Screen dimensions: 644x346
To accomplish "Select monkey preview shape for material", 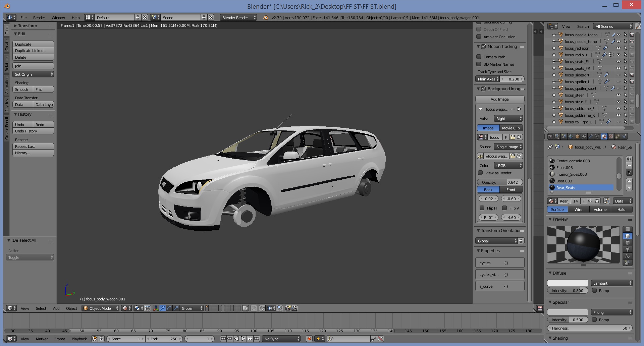I will (627, 249).
